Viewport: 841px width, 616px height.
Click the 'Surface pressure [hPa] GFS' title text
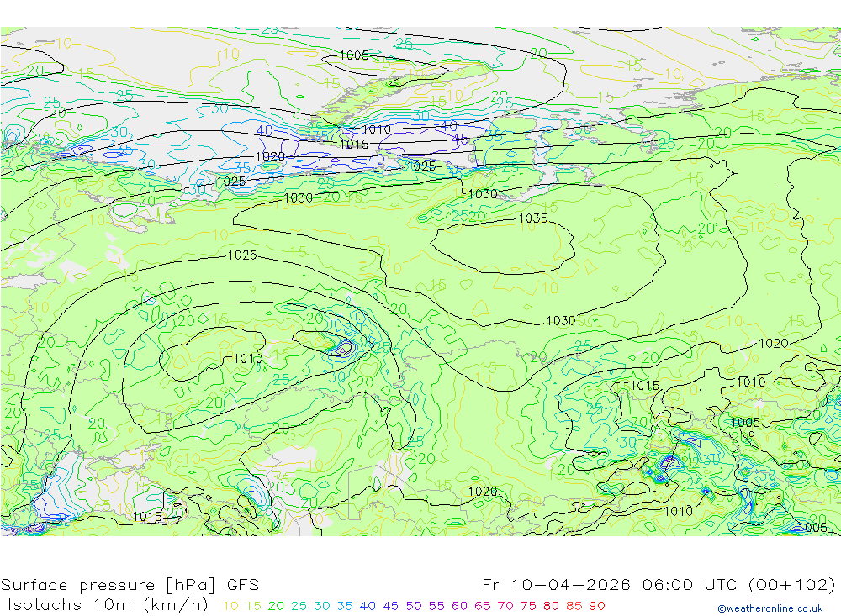(x=130, y=585)
